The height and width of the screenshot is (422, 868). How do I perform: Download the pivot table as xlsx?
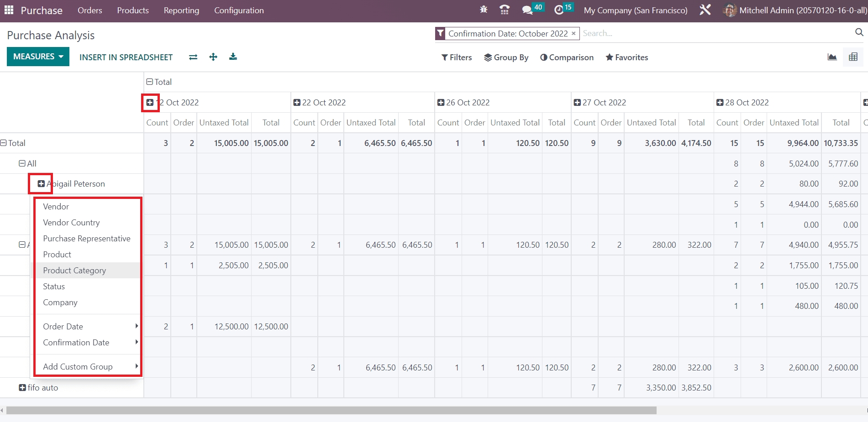coord(233,57)
